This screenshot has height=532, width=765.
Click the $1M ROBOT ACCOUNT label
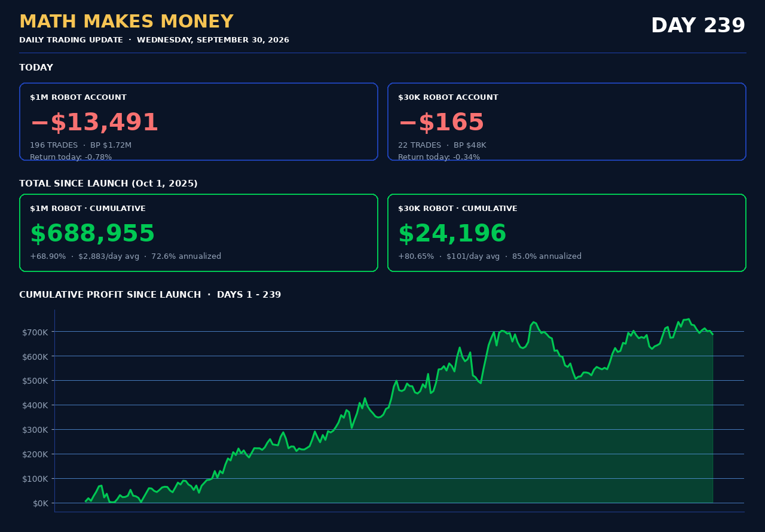[x=78, y=97]
